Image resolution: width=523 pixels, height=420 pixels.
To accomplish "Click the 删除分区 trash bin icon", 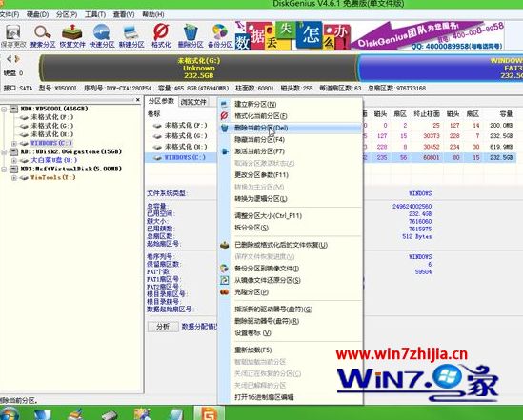I will pyautogui.click(x=191, y=36).
